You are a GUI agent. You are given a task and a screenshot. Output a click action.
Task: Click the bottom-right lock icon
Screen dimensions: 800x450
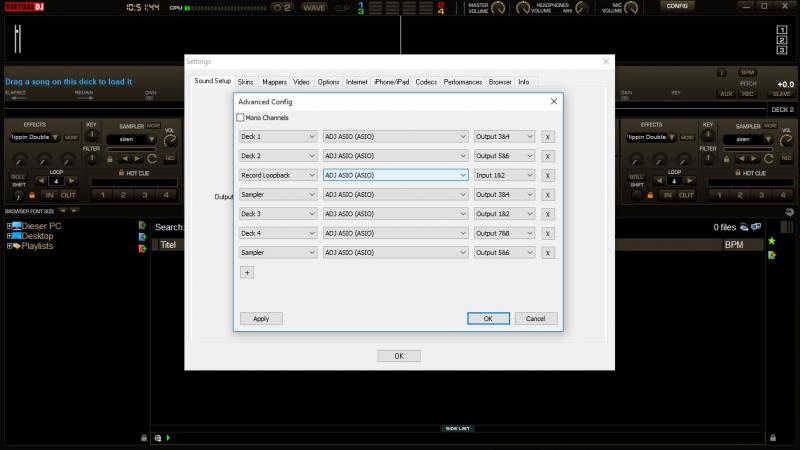(773, 438)
